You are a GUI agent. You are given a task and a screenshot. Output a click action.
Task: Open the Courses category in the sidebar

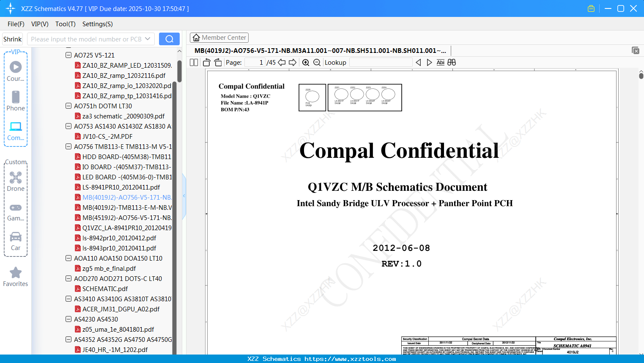tap(16, 71)
